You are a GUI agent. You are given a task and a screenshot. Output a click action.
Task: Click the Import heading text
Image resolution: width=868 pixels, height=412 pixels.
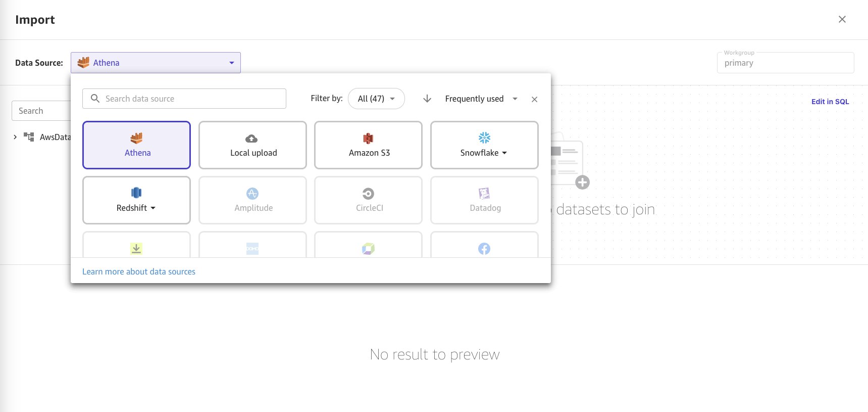35,20
